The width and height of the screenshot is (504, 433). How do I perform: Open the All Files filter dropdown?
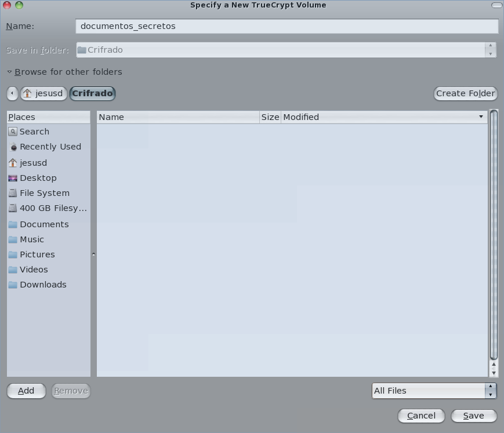pos(434,391)
